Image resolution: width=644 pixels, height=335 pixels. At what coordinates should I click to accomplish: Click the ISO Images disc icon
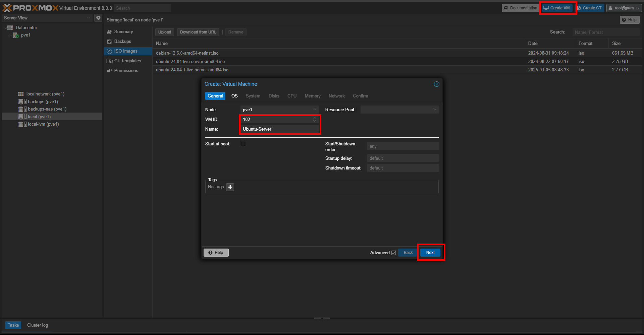tap(109, 51)
